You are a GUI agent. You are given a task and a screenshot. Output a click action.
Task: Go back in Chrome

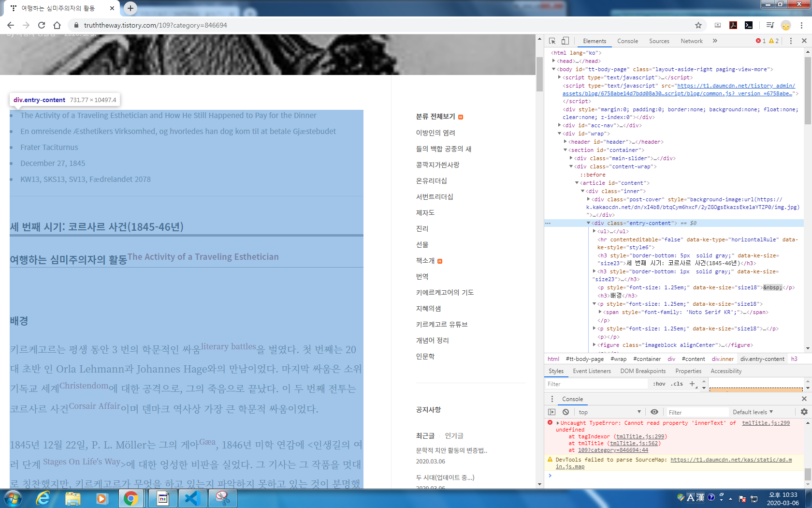[x=11, y=25]
